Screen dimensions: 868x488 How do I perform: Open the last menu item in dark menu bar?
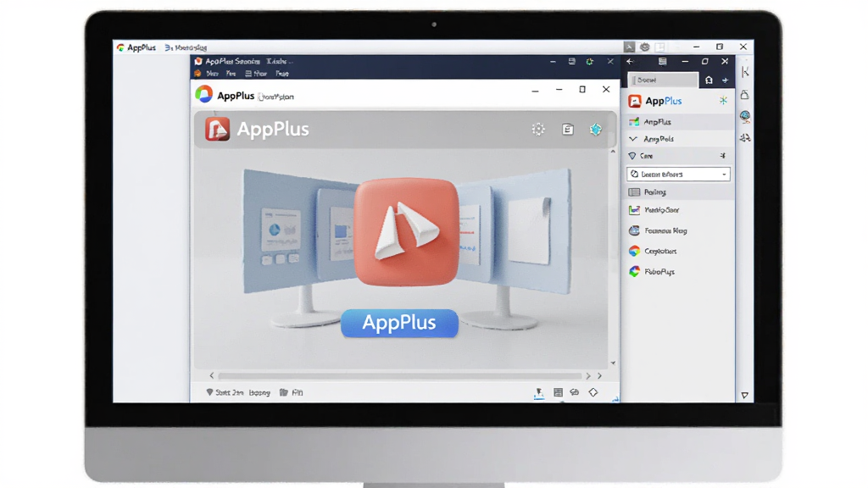tap(281, 74)
